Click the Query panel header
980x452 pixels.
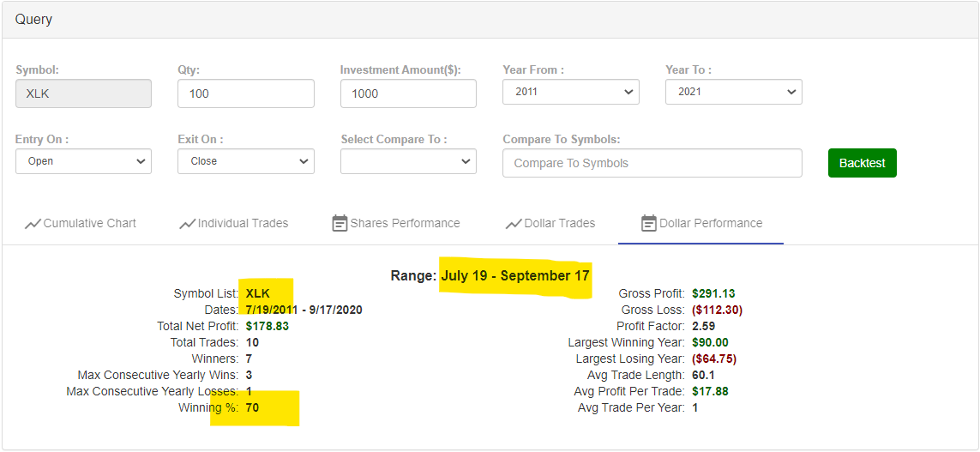[x=490, y=20]
